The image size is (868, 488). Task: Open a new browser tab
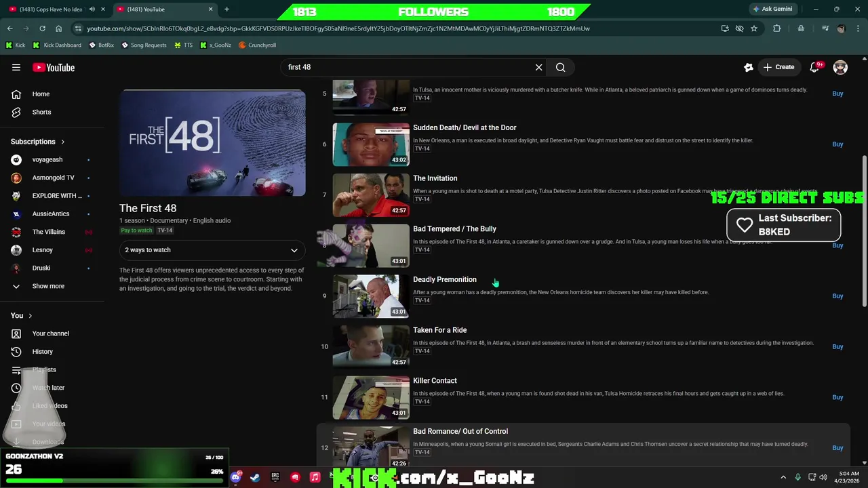tap(226, 9)
